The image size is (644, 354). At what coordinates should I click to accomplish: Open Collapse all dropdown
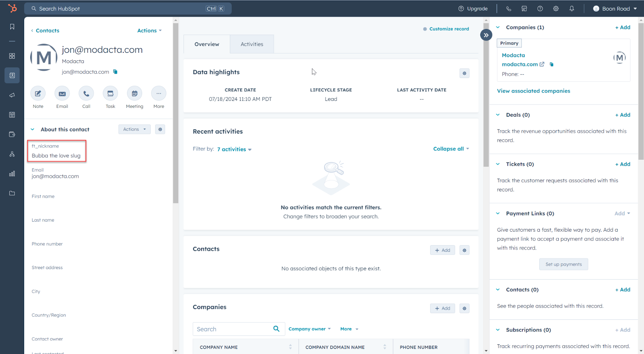pos(451,149)
